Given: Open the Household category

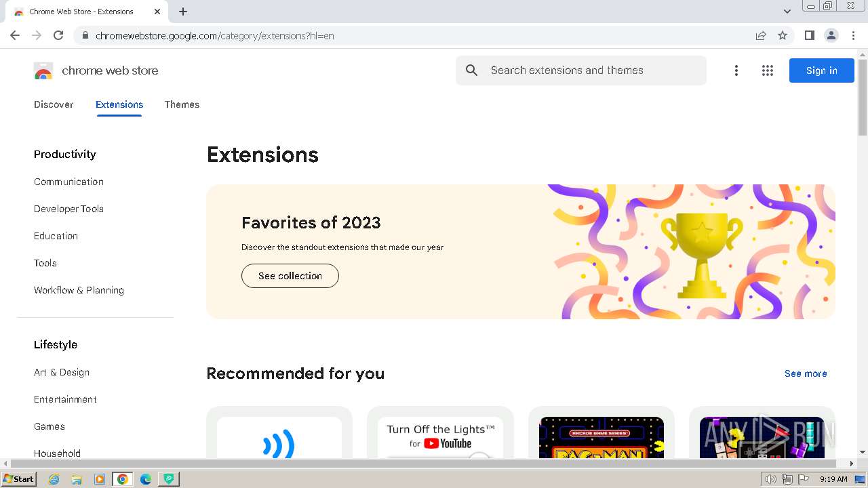Looking at the screenshot, I should click(57, 453).
